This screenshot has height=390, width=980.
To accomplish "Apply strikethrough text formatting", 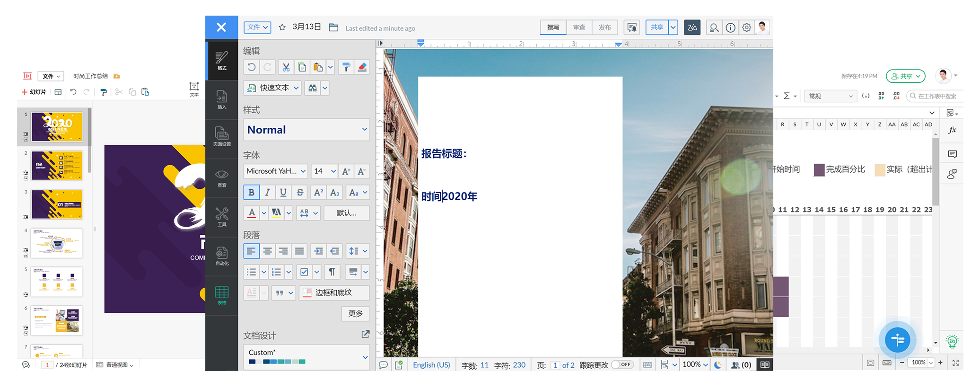I will [300, 192].
